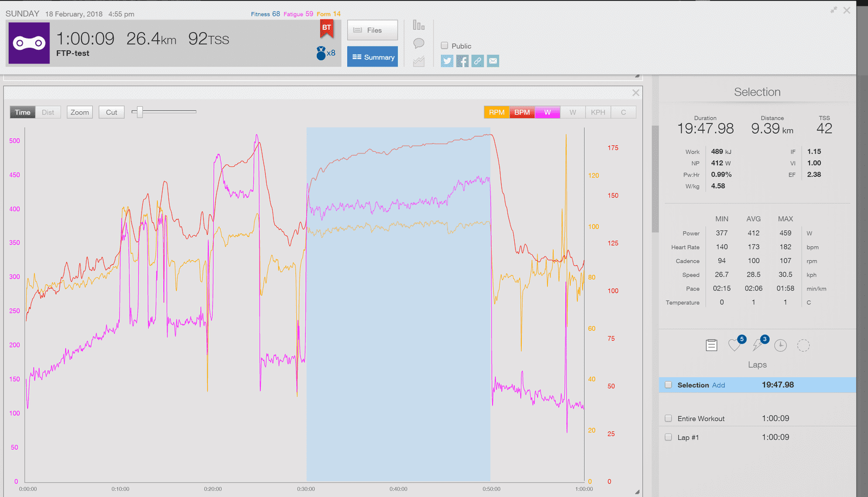Click the Facebook share icon
The image size is (868, 497).
click(462, 61)
